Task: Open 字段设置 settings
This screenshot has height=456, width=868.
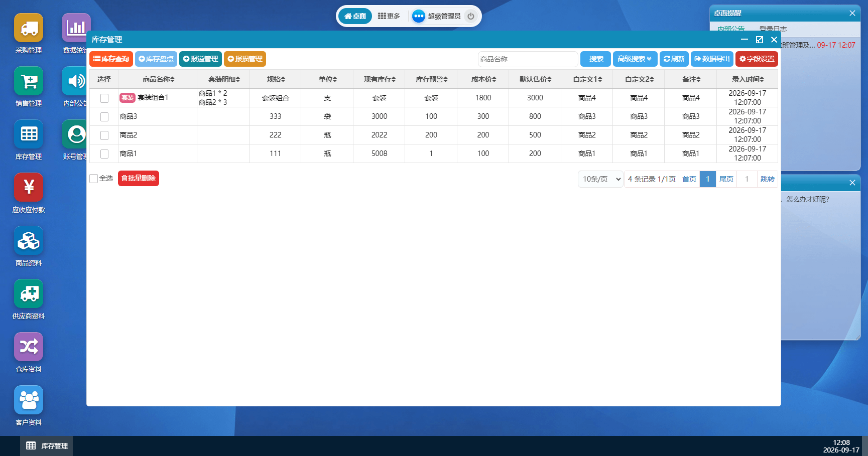Action: [x=757, y=59]
